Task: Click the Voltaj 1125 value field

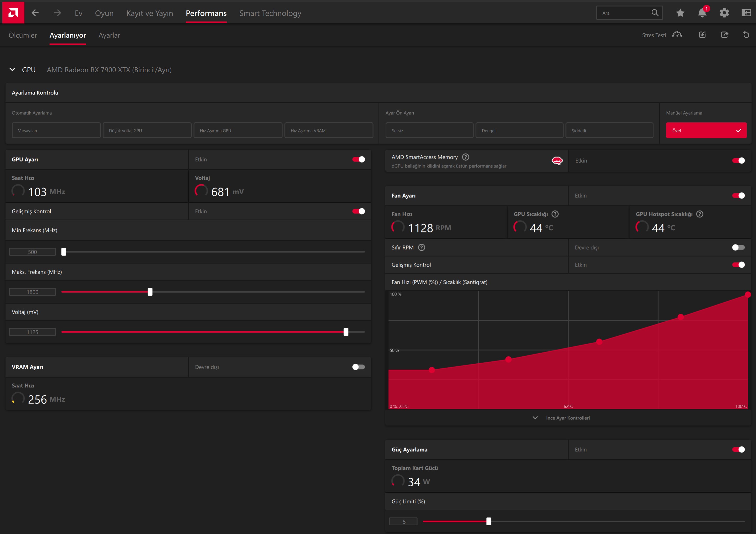Action: [x=32, y=332]
